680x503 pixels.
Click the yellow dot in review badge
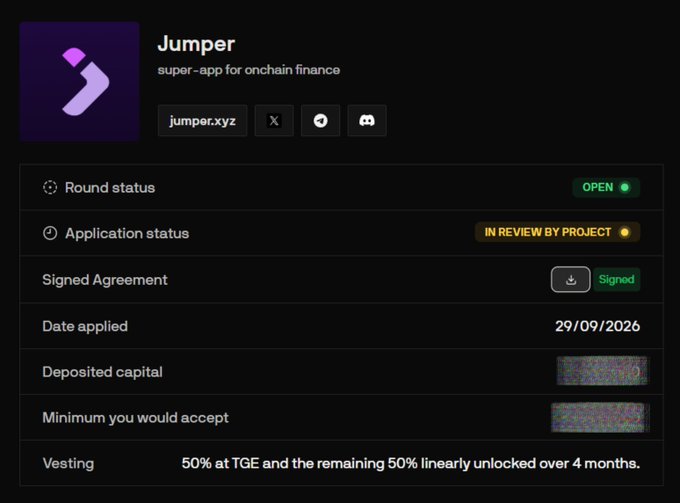[x=624, y=232]
